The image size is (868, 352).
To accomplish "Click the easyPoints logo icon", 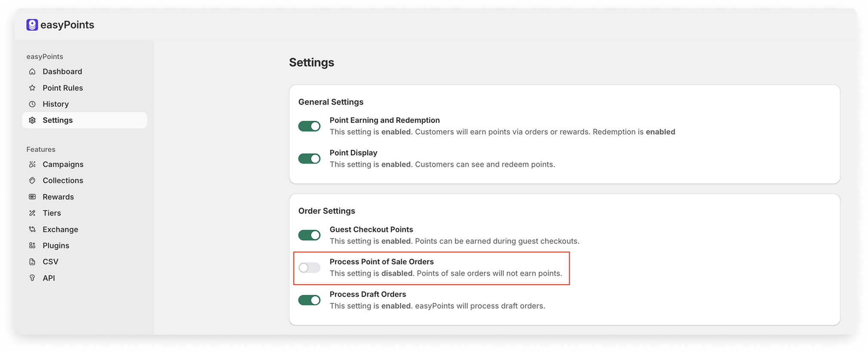I will (32, 25).
